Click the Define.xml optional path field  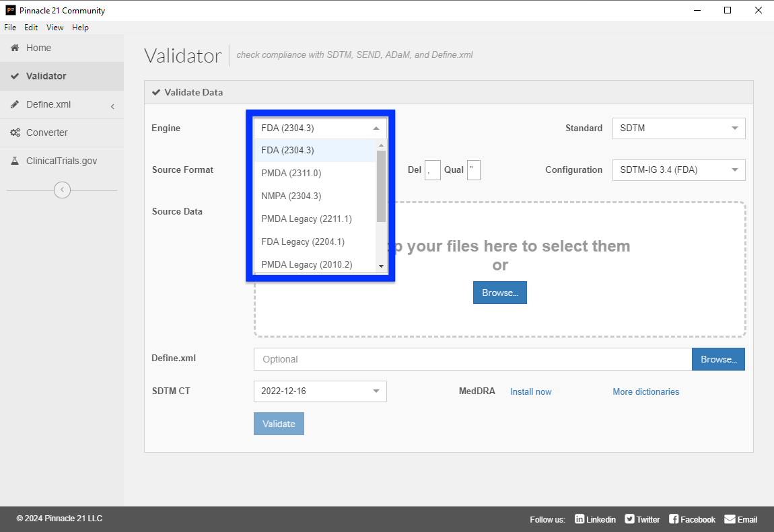[x=473, y=359]
